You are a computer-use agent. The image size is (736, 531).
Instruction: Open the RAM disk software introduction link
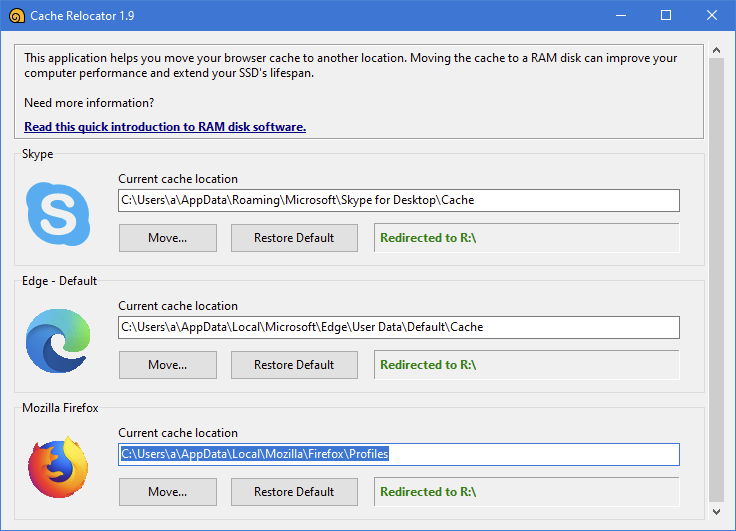pos(165,127)
